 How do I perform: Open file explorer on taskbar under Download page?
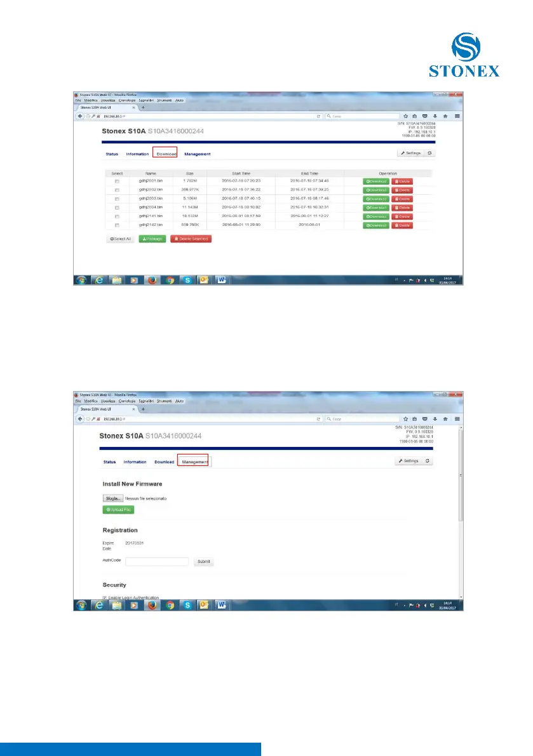tap(117, 280)
